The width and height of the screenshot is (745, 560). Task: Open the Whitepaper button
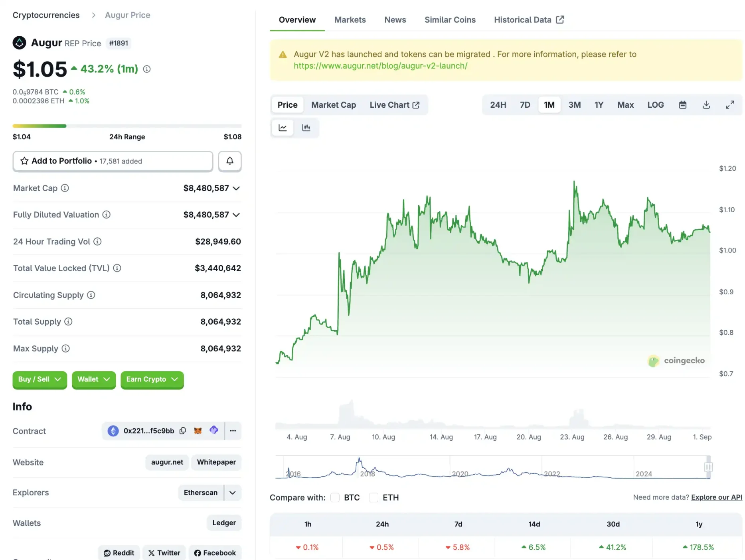(x=216, y=462)
